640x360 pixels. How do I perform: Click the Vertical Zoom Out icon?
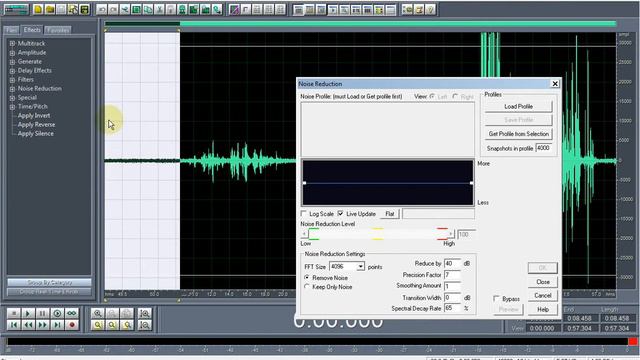coord(144,325)
